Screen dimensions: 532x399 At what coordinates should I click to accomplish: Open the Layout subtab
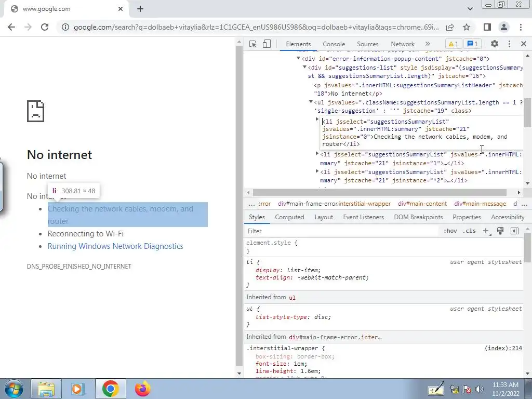click(324, 217)
